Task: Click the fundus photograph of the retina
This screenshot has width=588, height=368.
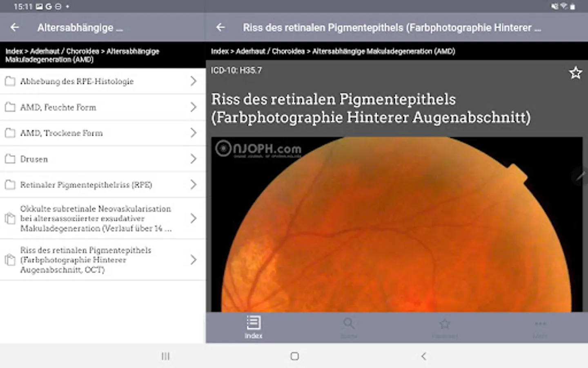Action: [x=397, y=224]
